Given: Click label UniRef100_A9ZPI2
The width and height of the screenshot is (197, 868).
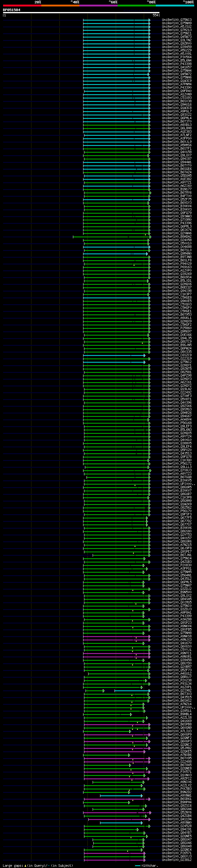Looking at the screenshot, I should coord(176,778).
